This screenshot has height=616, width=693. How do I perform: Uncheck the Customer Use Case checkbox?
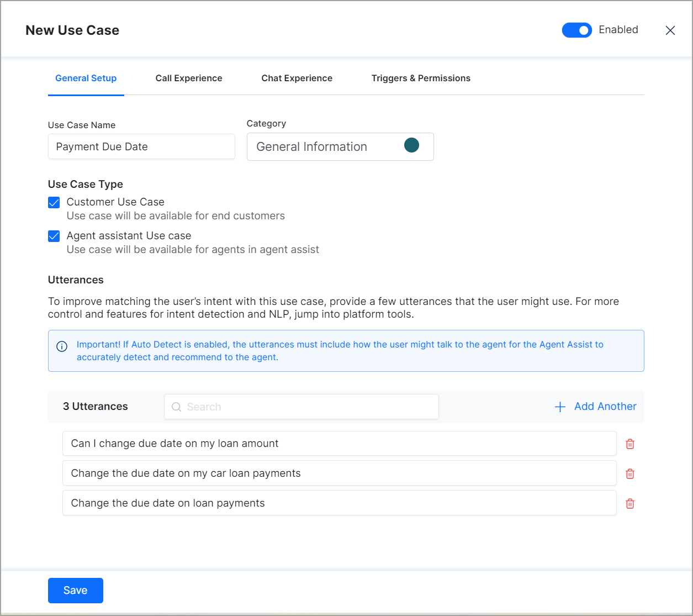(x=54, y=203)
